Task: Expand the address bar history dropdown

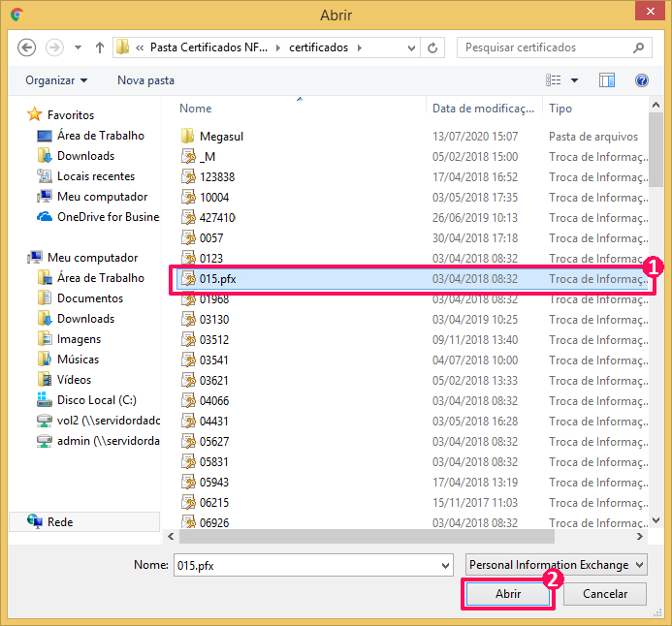Action: pyautogui.click(x=412, y=47)
